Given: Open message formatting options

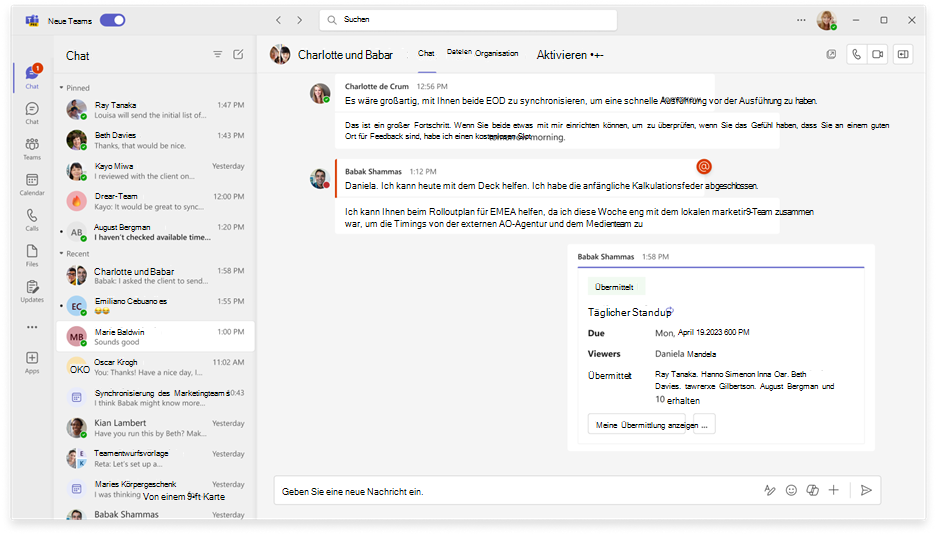Looking at the screenshot, I should coord(770,490).
